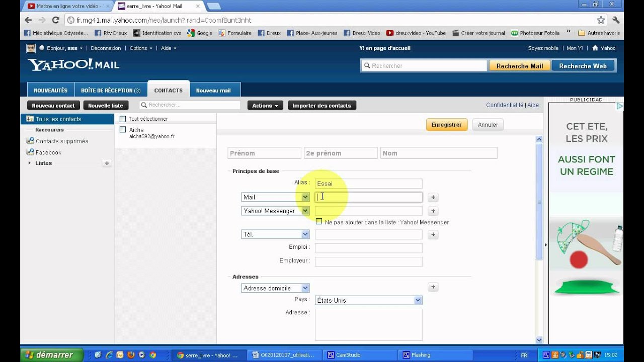Click Tous les contacts icon
This screenshot has width=644, height=362.
(30, 119)
